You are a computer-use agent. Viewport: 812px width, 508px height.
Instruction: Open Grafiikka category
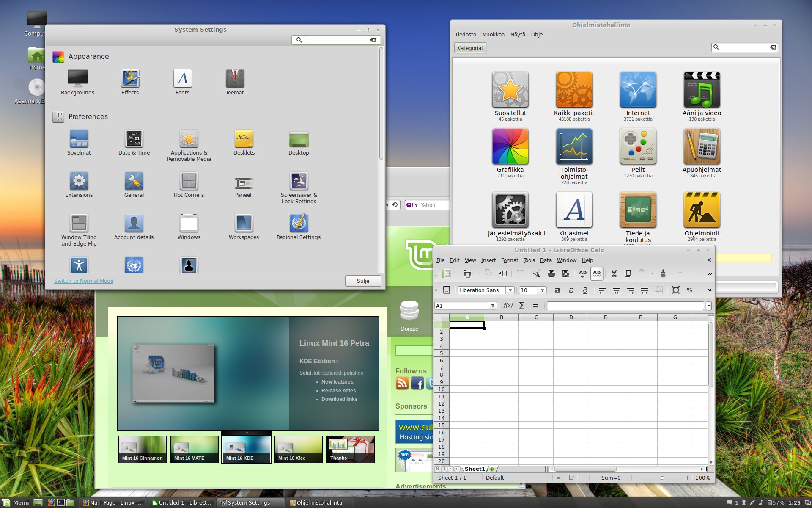[x=510, y=153]
